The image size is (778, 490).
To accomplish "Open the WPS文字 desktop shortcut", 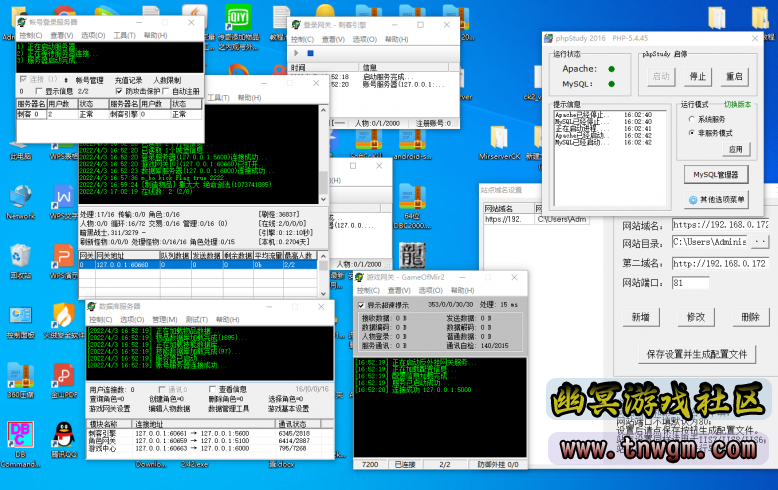I will [64, 202].
